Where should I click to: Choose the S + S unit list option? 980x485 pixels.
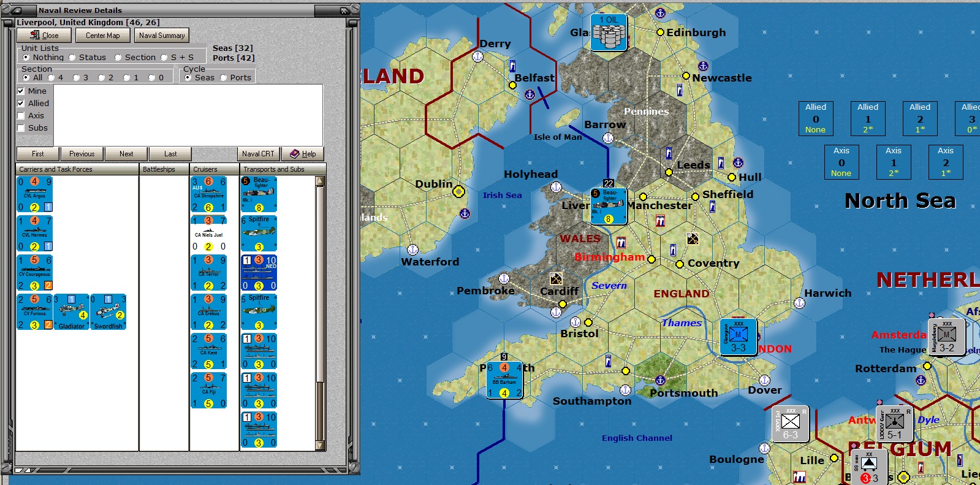click(177, 58)
